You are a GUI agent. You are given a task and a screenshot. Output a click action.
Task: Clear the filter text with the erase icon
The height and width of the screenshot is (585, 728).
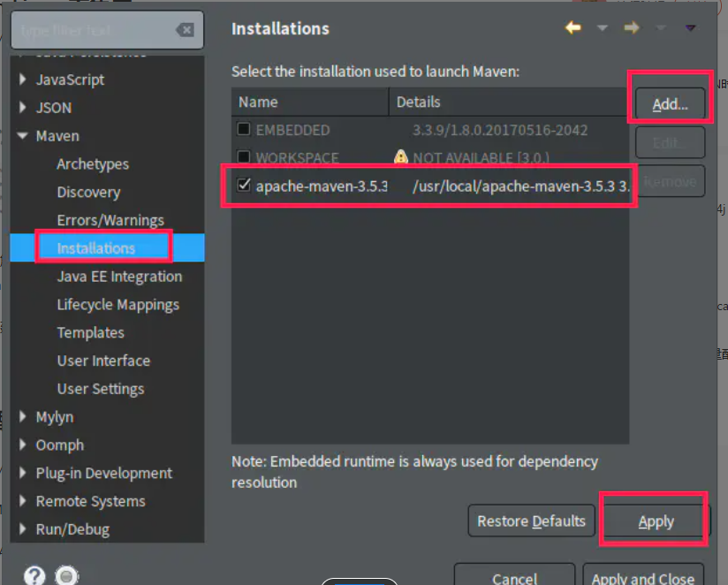(185, 30)
